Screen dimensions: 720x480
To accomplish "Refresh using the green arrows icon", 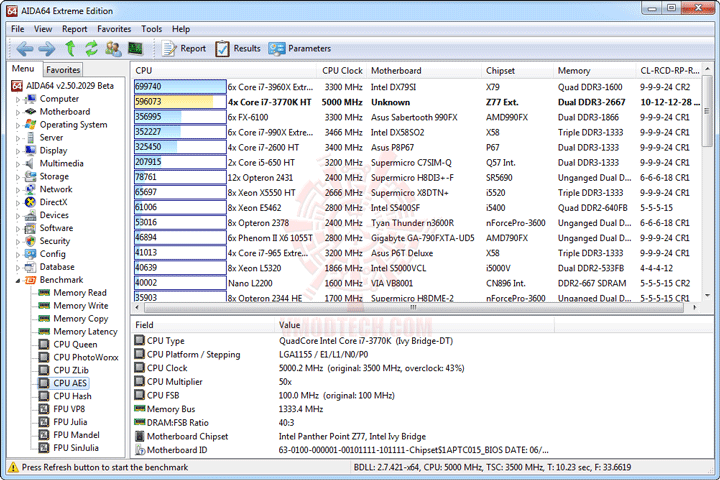I will click(x=91, y=48).
